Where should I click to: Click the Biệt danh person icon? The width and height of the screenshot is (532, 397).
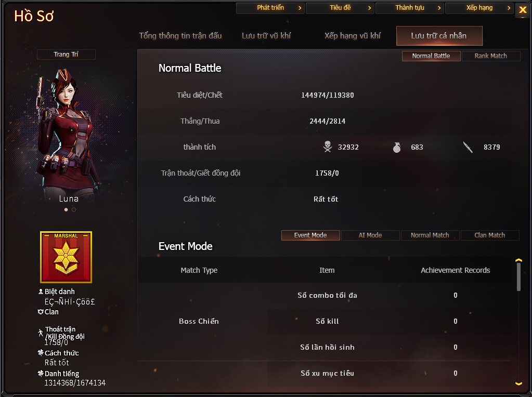(x=41, y=291)
